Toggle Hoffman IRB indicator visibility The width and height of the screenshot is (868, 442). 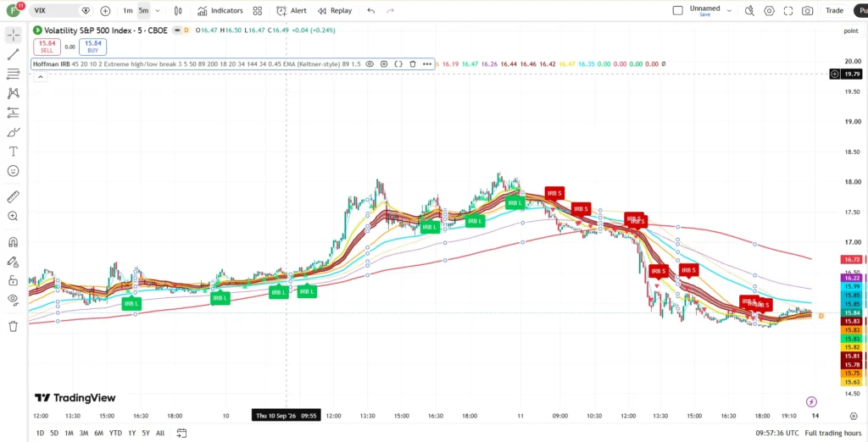pyautogui.click(x=370, y=64)
